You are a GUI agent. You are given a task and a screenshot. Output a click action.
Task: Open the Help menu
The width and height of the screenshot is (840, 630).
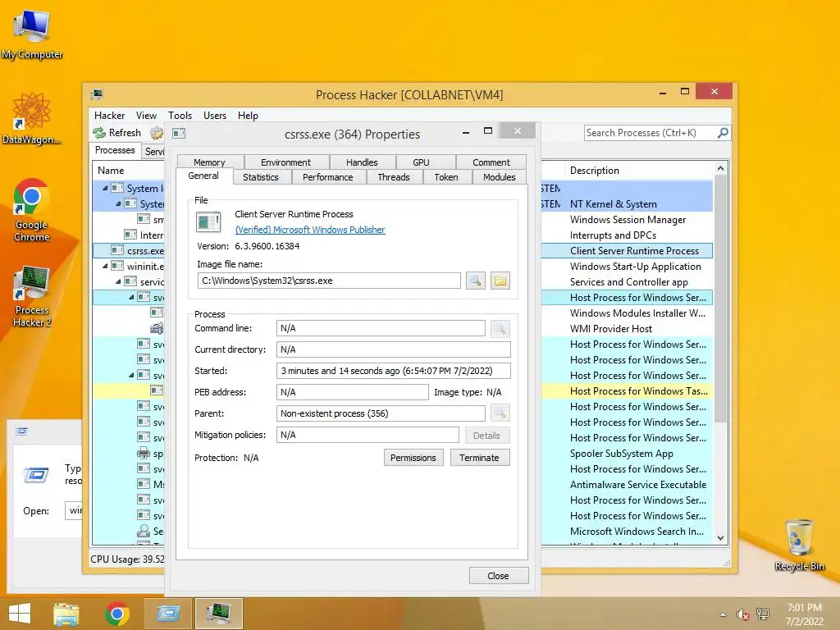(x=248, y=116)
